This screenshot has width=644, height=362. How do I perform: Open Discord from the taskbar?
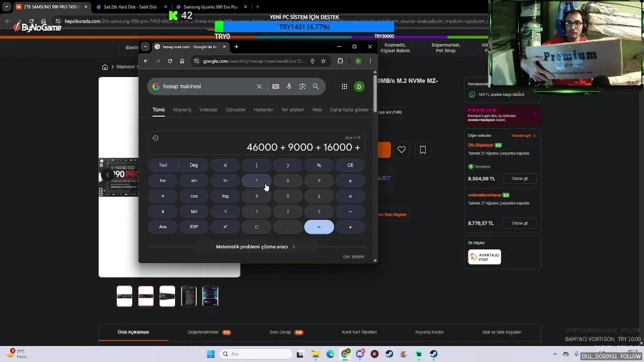(360, 354)
